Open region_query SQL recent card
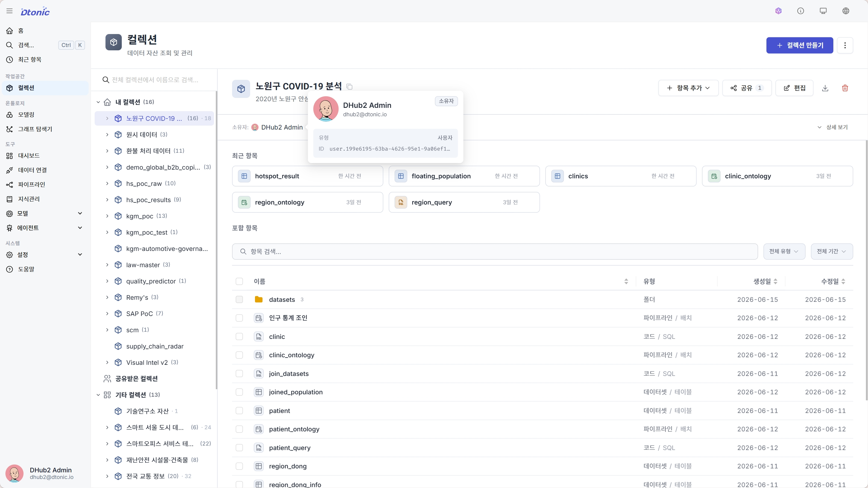This screenshot has height=488, width=868. [464, 202]
